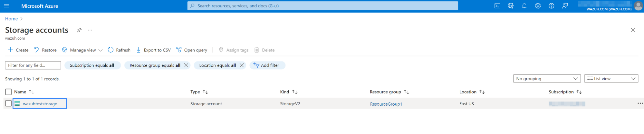Open the notifications bell
644x134 pixels.
pos(524,6)
